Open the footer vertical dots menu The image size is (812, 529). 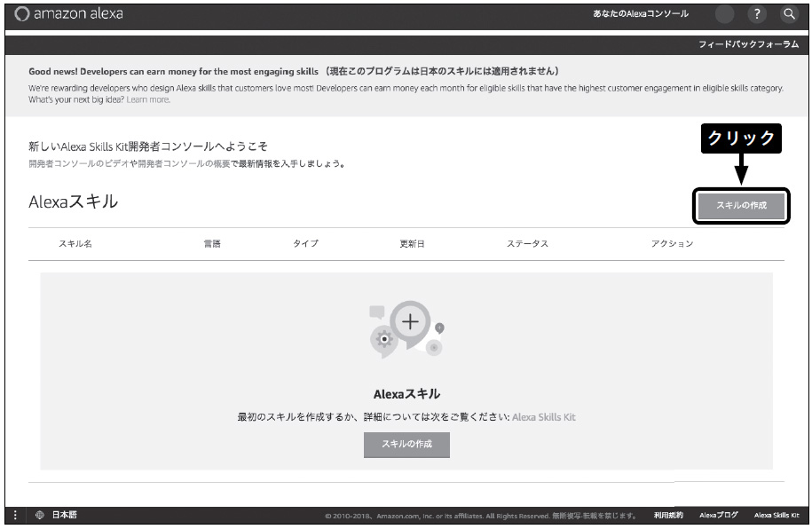point(15,515)
